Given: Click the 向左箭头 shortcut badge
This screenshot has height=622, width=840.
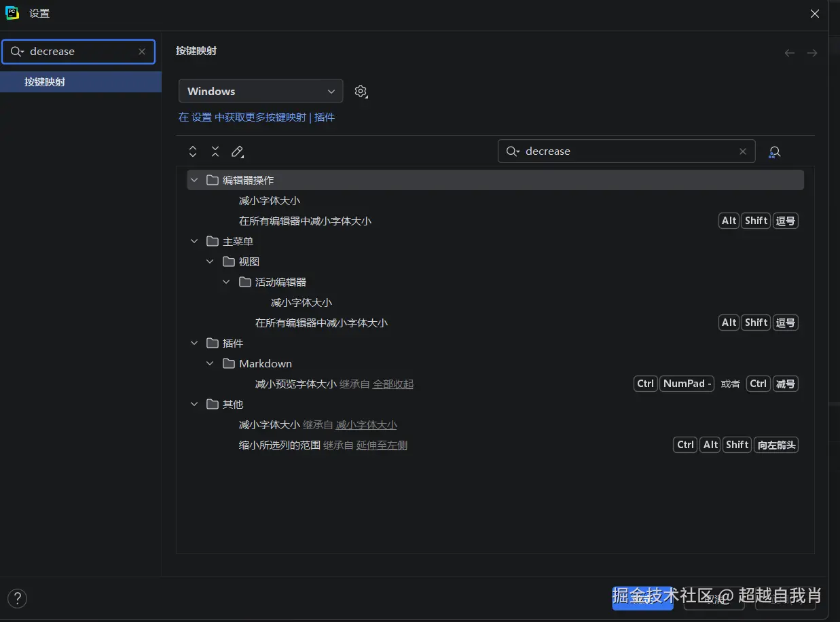Looking at the screenshot, I should [x=776, y=445].
